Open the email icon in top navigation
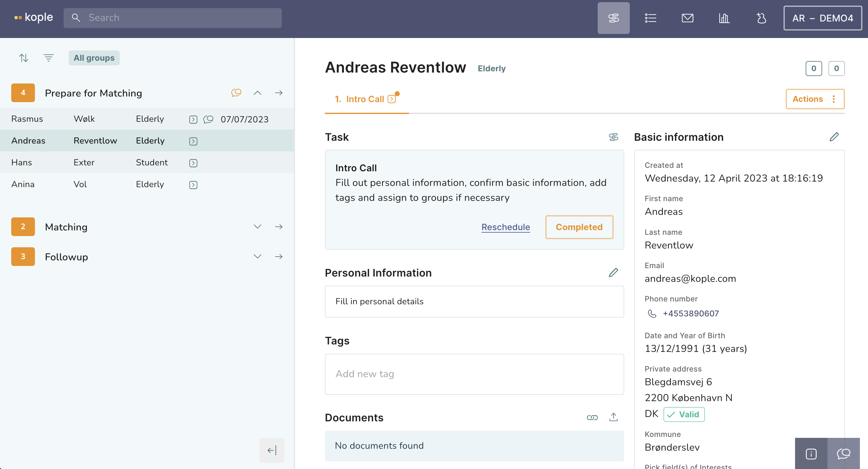 click(688, 18)
